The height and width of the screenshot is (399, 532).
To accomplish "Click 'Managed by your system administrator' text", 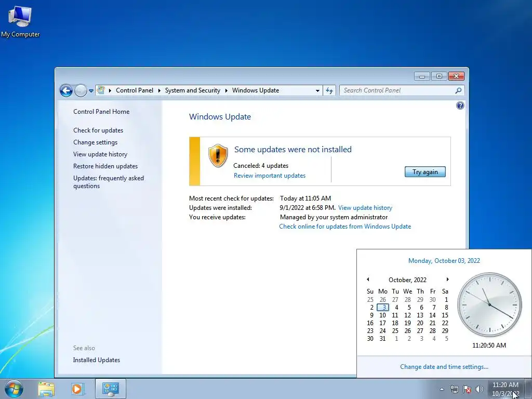I will [334, 217].
